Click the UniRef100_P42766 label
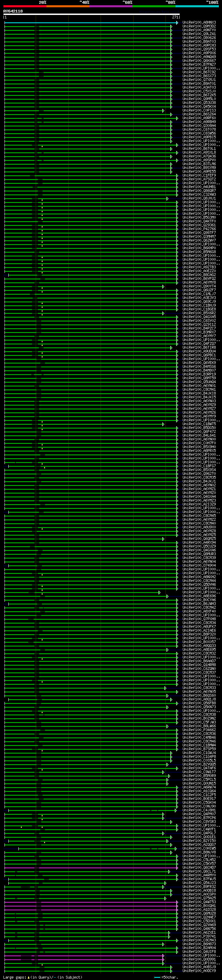The height and width of the screenshot is (980, 222). point(199,229)
